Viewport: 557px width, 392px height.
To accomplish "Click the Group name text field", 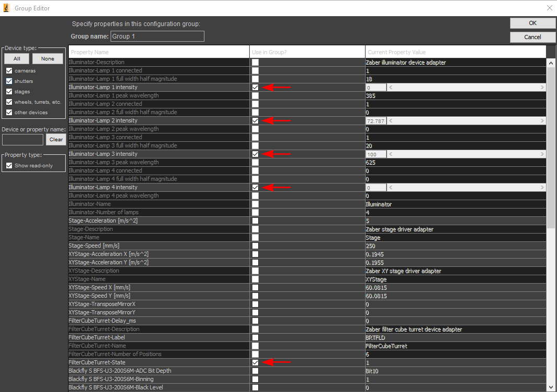I will pyautogui.click(x=158, y=36).
